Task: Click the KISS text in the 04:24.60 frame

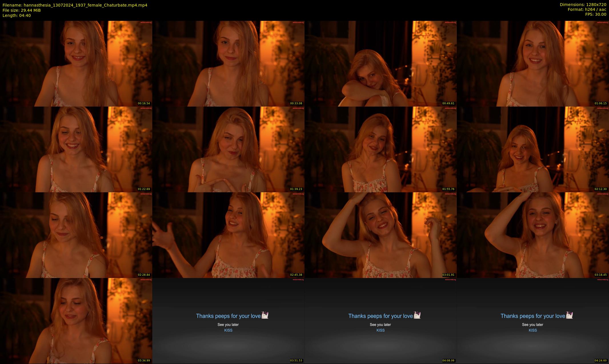Action: pos(533,330)
